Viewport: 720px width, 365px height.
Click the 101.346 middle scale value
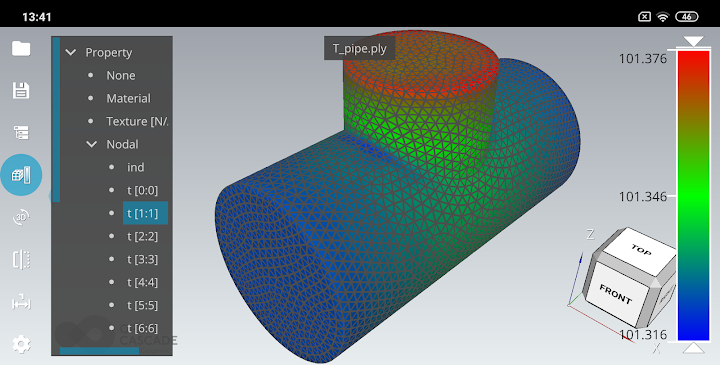click(642, 197)
